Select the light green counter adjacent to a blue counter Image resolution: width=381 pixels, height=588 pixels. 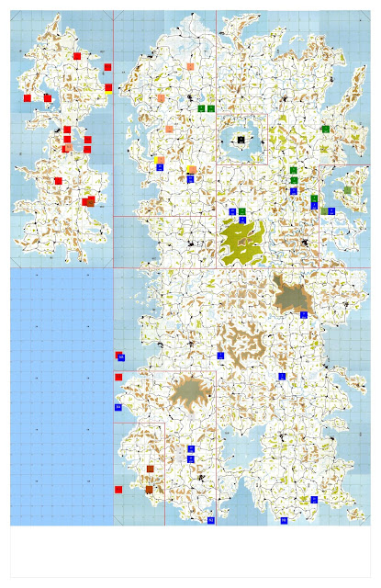point(324,211)
